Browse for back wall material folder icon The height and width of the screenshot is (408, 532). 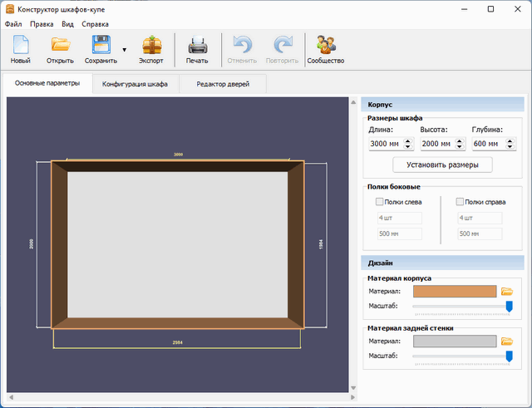507,342
